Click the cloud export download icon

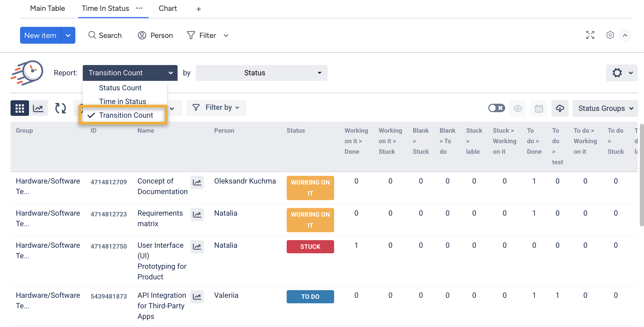tap(560, 108)
